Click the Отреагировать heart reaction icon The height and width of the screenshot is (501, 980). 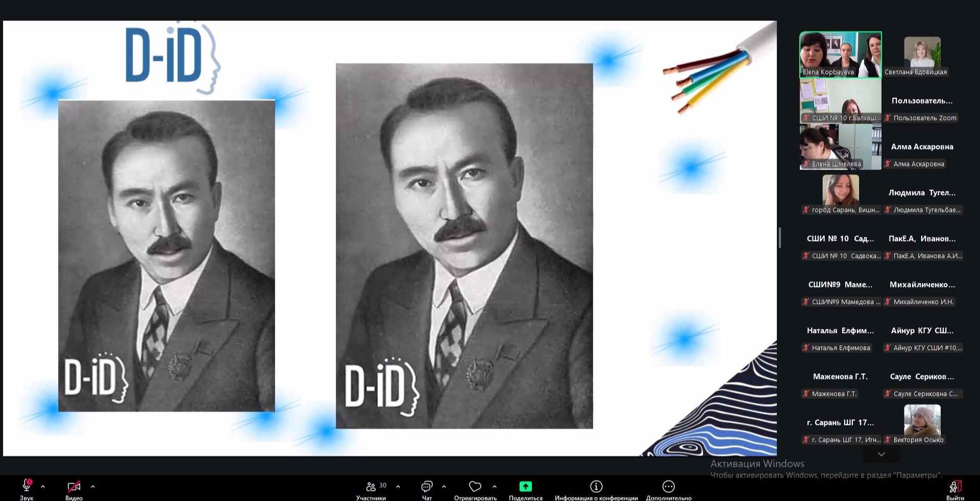(x=475, y=487)
